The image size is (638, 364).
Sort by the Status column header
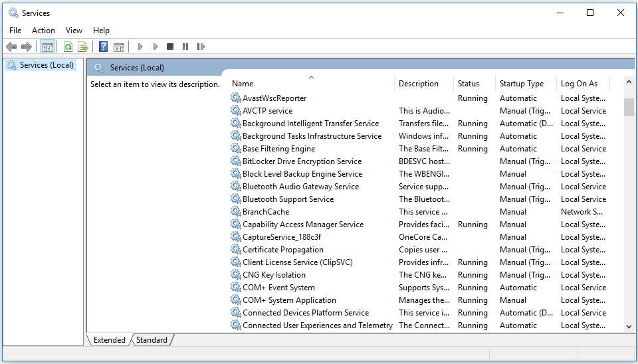click(x=475, y=84)
